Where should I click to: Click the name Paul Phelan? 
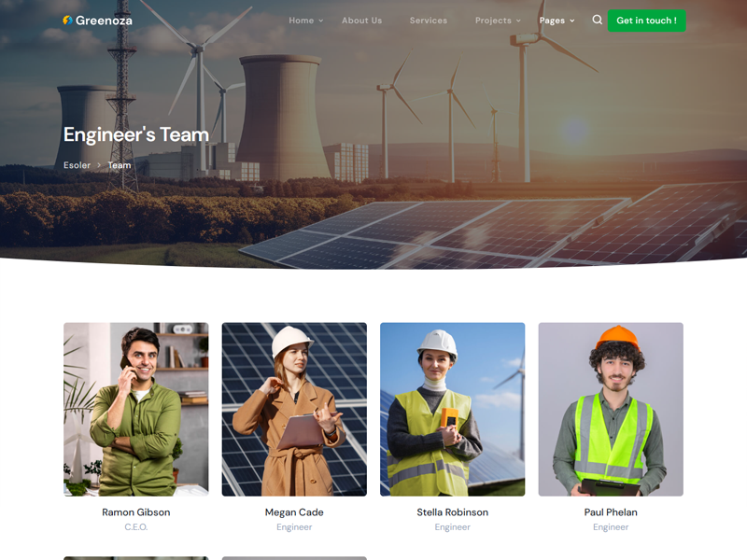point(611,512)
